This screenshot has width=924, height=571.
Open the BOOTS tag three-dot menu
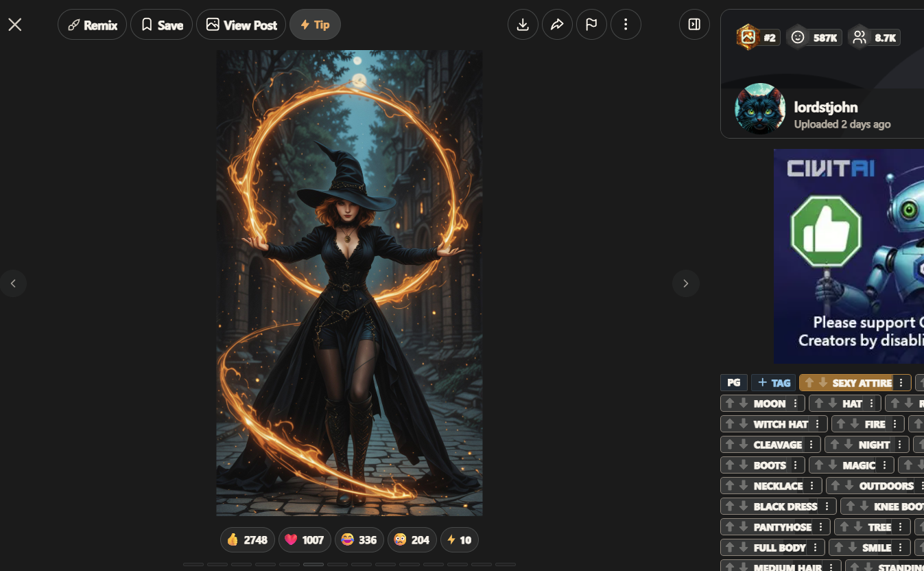[x=796, y=465]
